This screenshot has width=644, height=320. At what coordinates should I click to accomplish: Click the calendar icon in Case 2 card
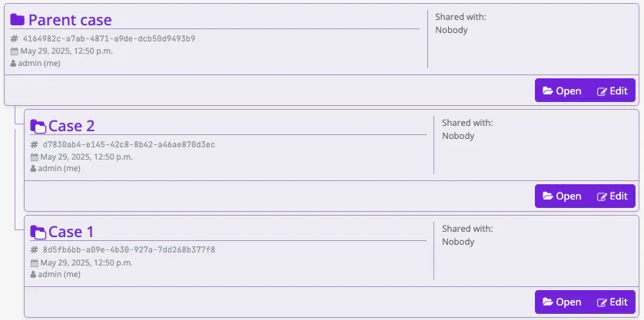tap(35, 157)
